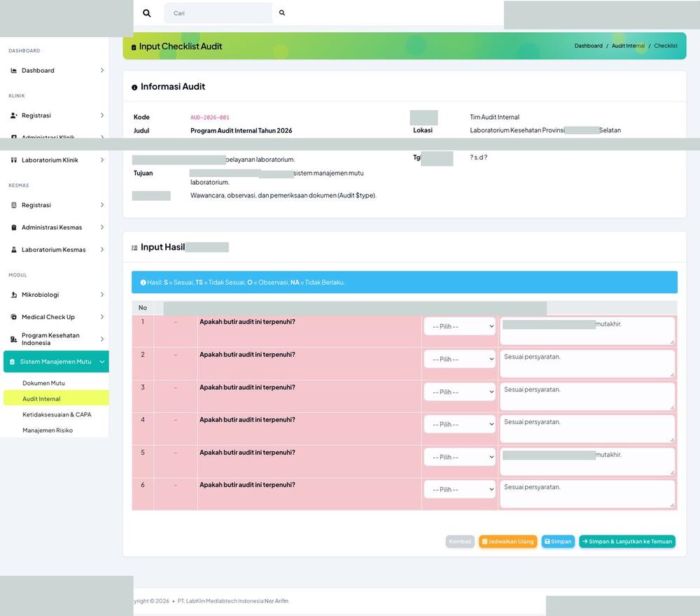Click the Laboratorium Klinik vials icon
Viewport: 700px width, 616px height.
coord(14,160)
